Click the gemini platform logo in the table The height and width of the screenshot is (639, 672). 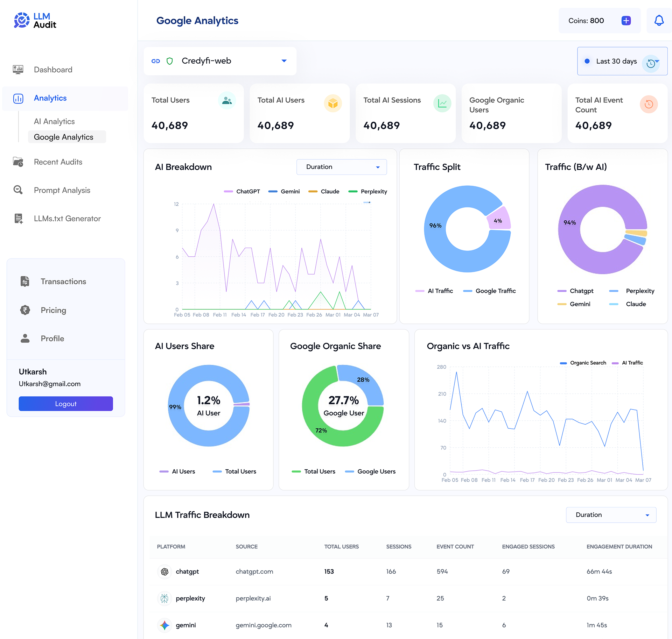coord(164,625)
